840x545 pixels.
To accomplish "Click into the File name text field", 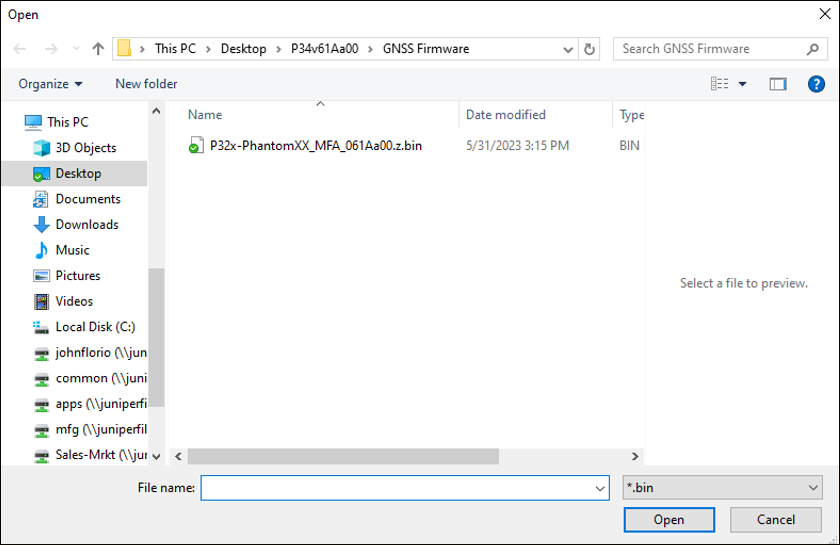I will [396, 488].
